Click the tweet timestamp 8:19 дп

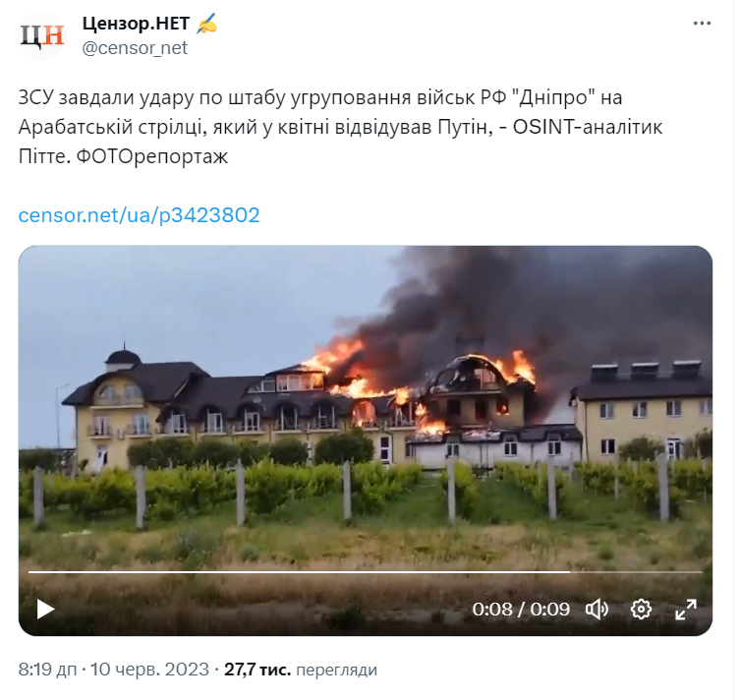point(48,670)
